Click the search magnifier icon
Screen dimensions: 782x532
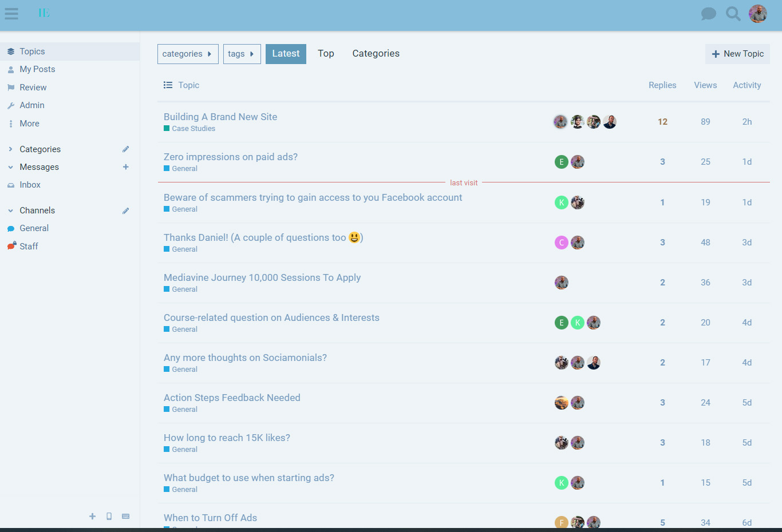tap(733, 14)
